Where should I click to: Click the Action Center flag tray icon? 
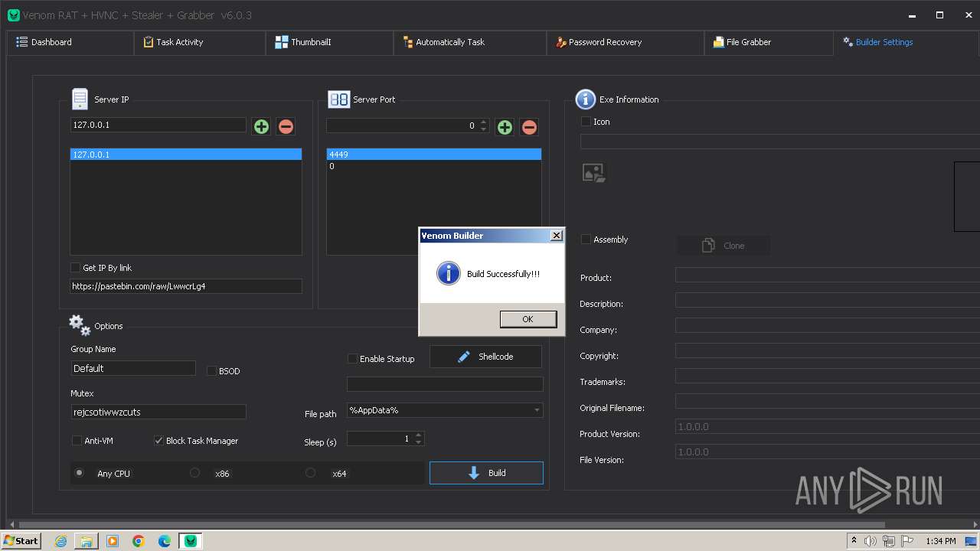[907, 541]
